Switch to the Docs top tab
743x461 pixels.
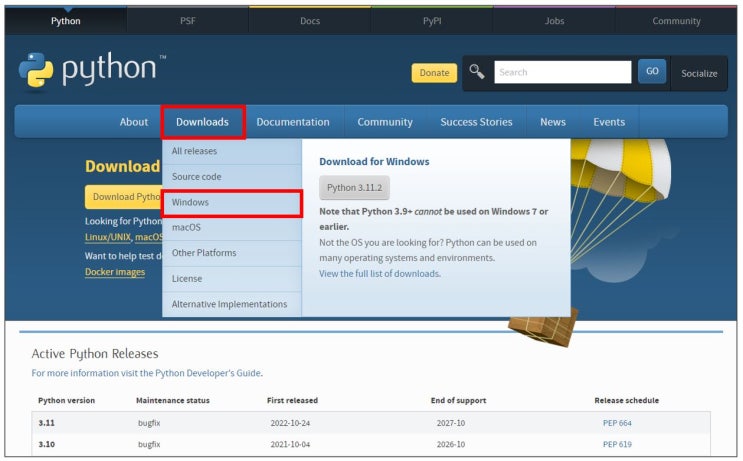coord(310,21)
